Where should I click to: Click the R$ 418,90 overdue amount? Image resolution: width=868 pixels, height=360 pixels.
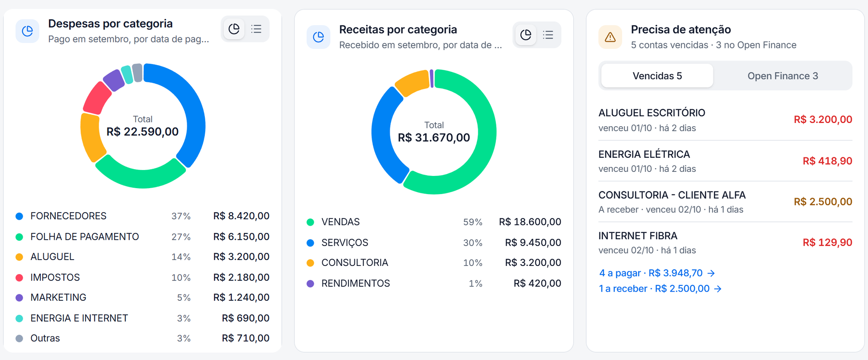click(x=827, y=161)
